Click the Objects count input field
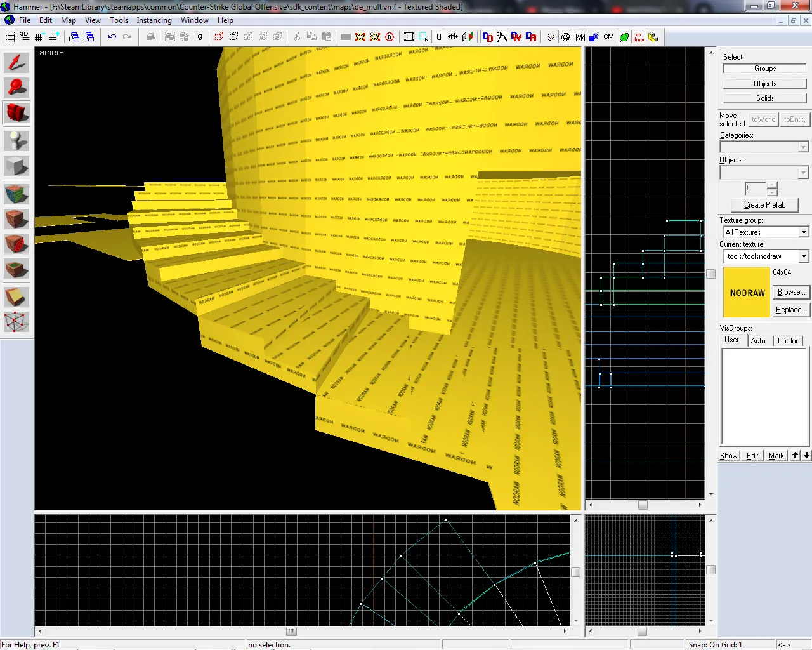The height and width of the screenshot is (650, 812). coord(756,189)
